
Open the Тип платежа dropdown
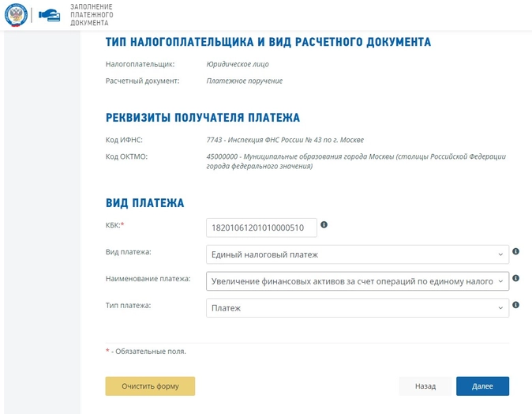[x=358, y=308]
